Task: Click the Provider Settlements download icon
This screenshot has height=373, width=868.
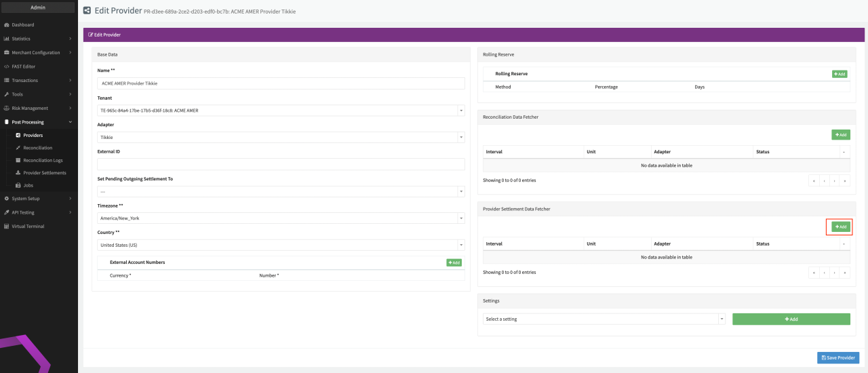Action: click(18, 173)
